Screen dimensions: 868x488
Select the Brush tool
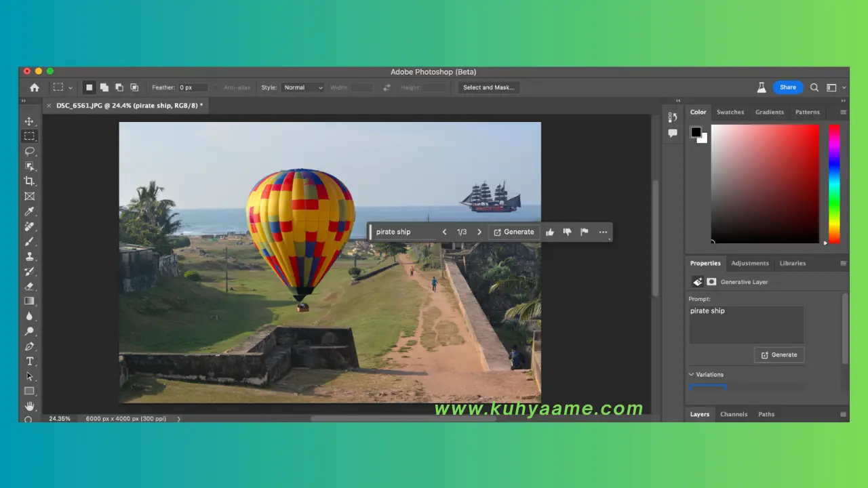(x=29, y=241)
